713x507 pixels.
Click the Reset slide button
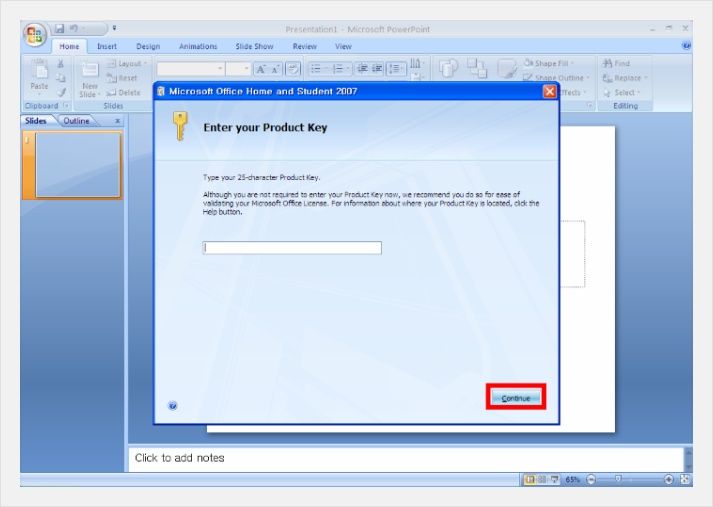pyautogui.click(x=122, y=78)
